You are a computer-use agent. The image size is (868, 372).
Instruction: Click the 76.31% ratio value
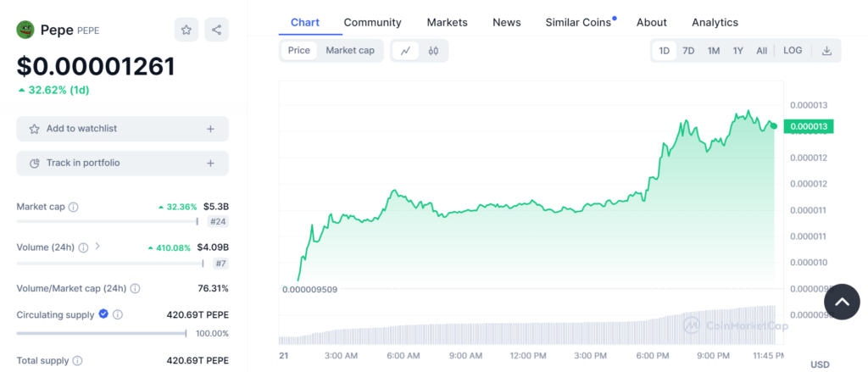pyautogui.click(x=213, y=288)
